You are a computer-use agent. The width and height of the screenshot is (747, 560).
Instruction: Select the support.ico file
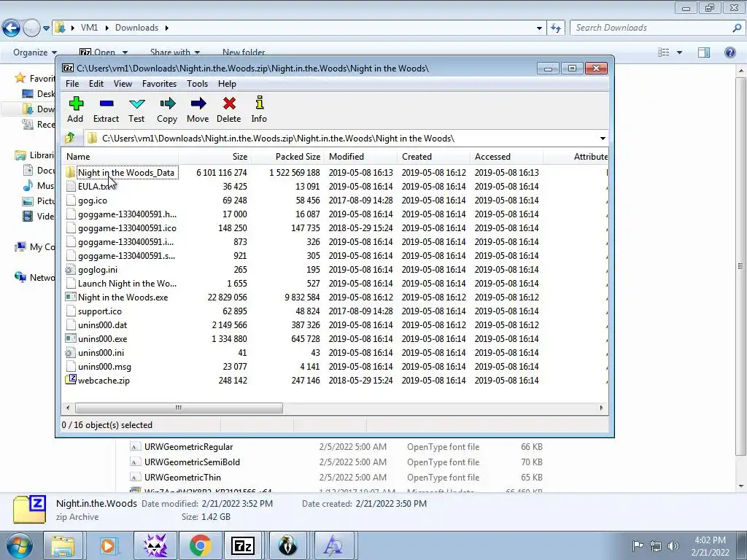(99, 311)
